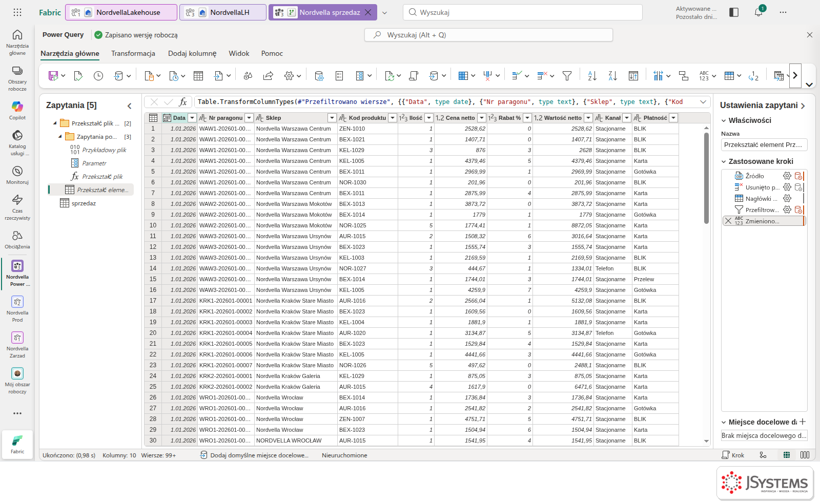Open the Dodaj kolumnę ribbon tab
The image size is (820, 504).
[192, 53]
